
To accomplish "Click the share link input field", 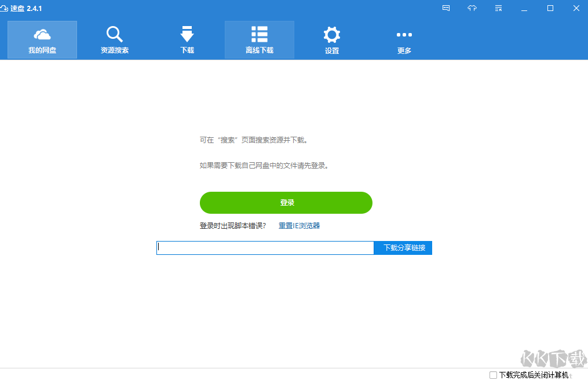I will (265, 247).
